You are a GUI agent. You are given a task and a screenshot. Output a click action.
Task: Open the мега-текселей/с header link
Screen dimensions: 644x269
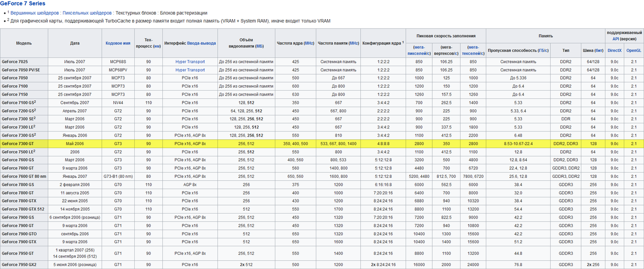[x=473, y=50]
